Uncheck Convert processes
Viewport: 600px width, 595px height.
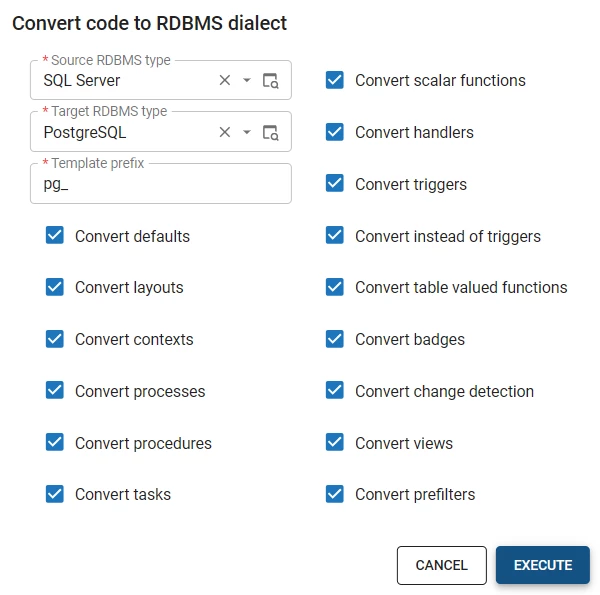click(55, 391)
